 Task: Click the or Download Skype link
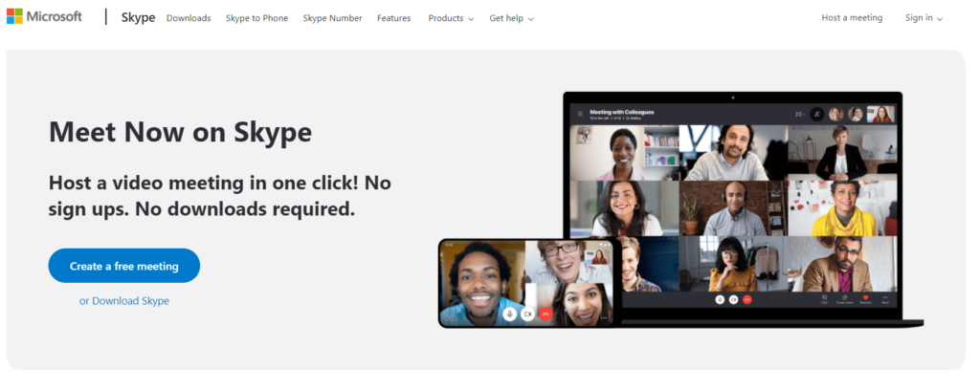124,301
